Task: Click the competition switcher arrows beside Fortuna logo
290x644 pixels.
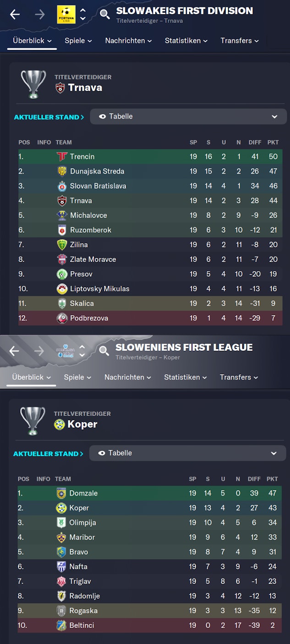Action: [x=82, y=14]
